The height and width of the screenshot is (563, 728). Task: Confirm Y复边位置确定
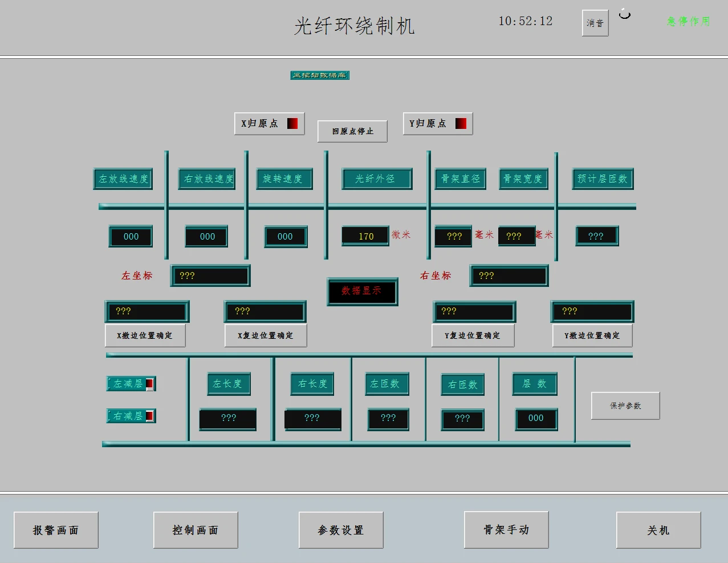coord(473,335)
